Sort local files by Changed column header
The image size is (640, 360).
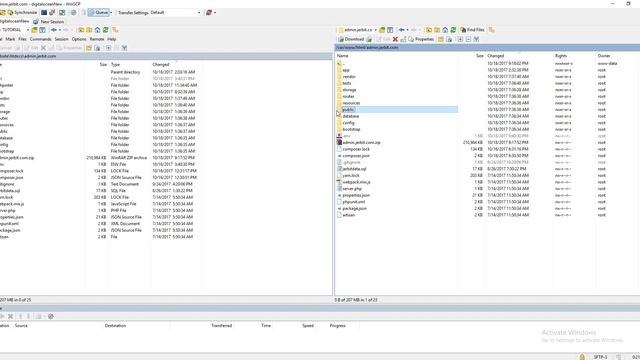click(x=161, y=64)
